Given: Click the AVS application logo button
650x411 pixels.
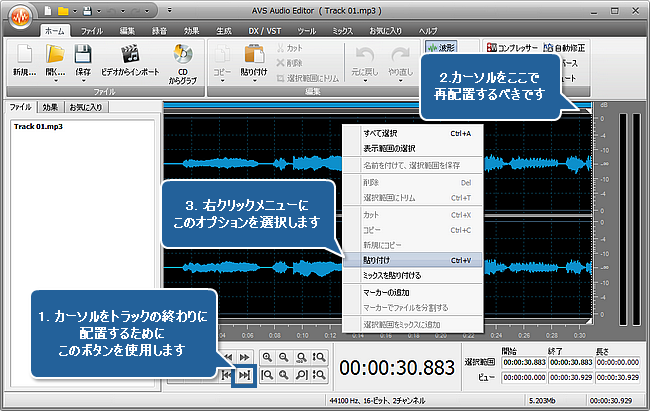Looking at the screenshot, I should point(20,17).
